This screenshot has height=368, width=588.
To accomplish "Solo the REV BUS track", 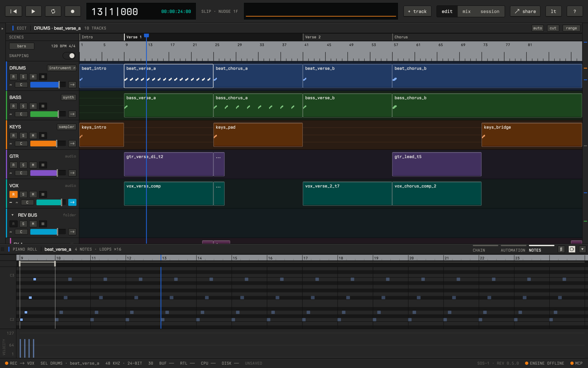I will 23,224.
